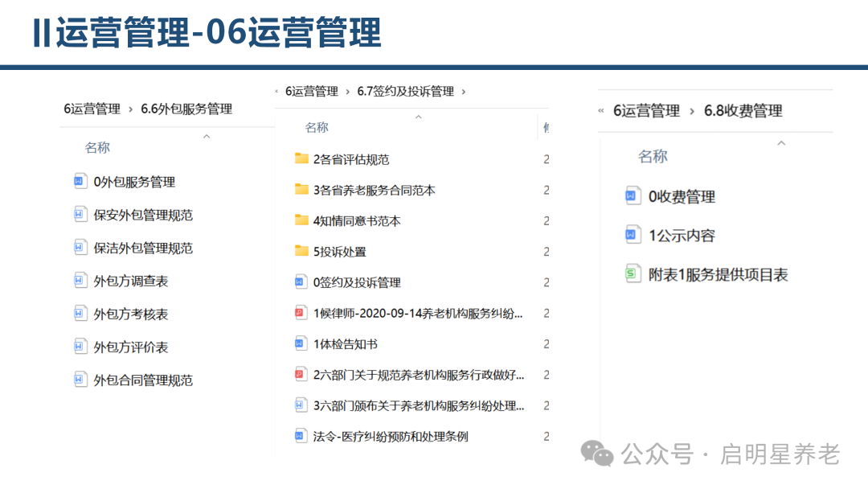Select file name 0签约及投诉管理

[357, 283]
